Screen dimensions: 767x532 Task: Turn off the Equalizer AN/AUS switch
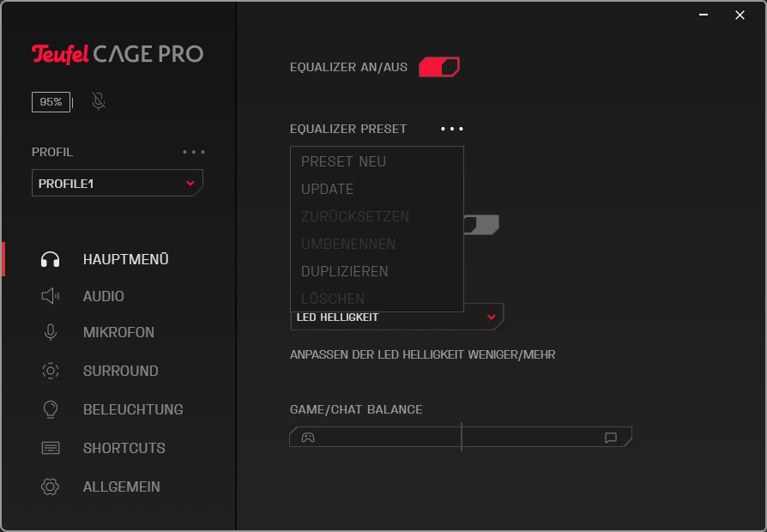click(x=439, y=67)
